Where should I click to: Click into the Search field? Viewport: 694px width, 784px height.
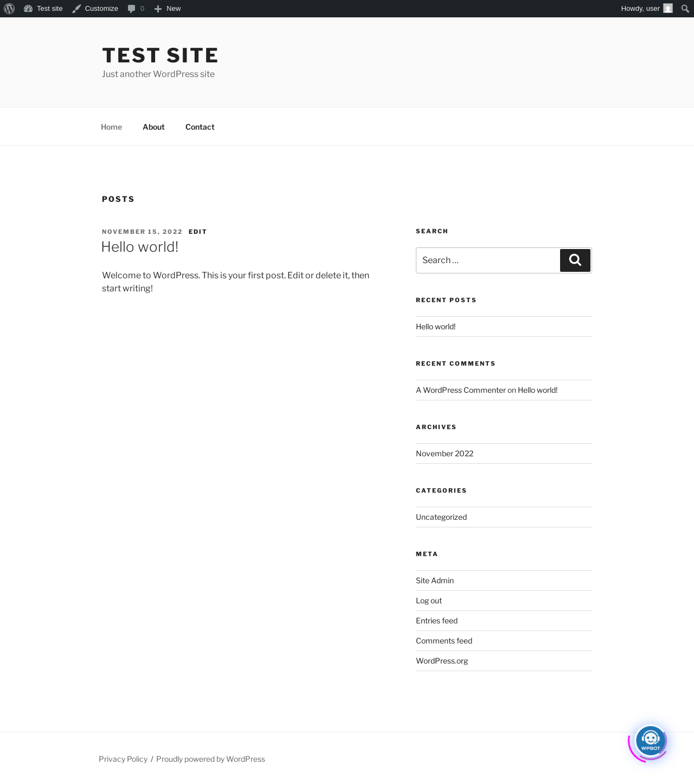[488, 260]
